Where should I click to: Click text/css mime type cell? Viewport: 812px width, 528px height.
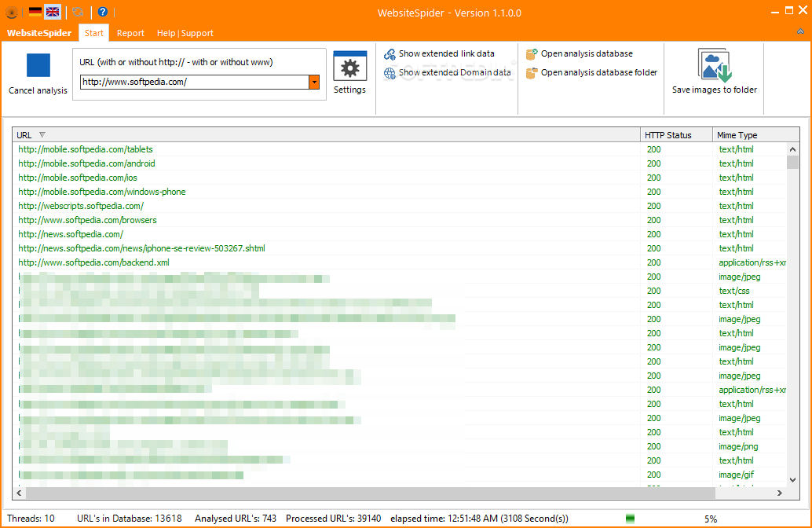733,291
